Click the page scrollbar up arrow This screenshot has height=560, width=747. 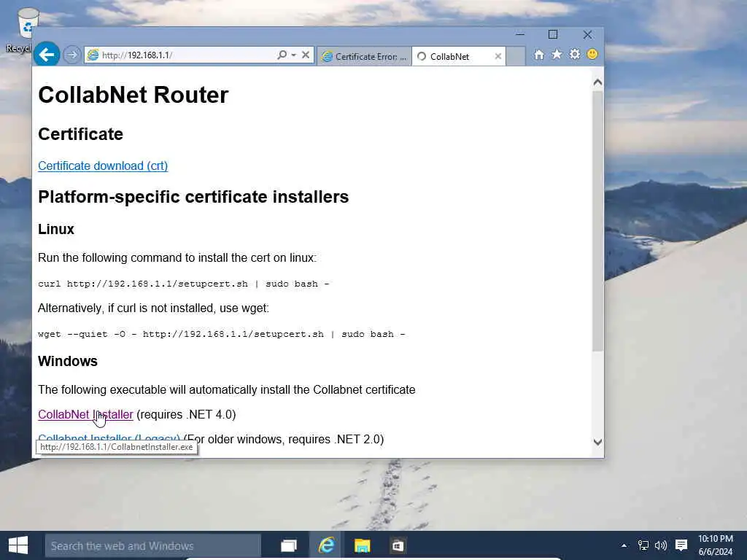(598, 82)
